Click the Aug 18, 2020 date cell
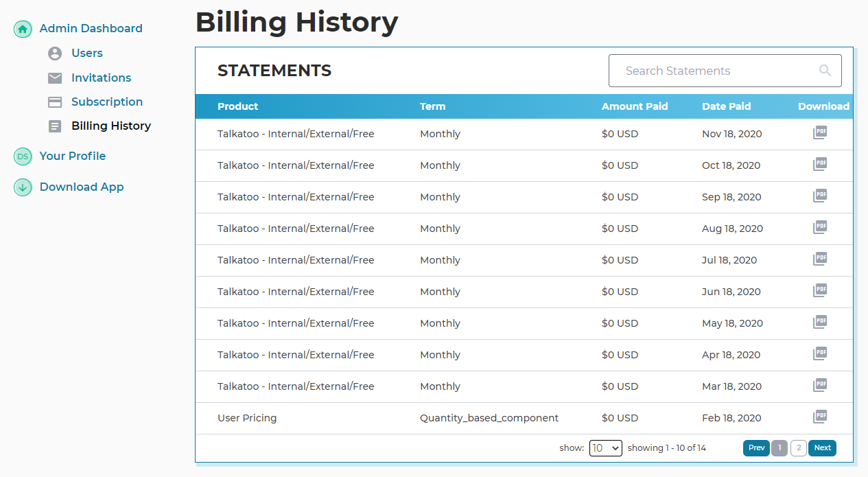 [732, 229]
